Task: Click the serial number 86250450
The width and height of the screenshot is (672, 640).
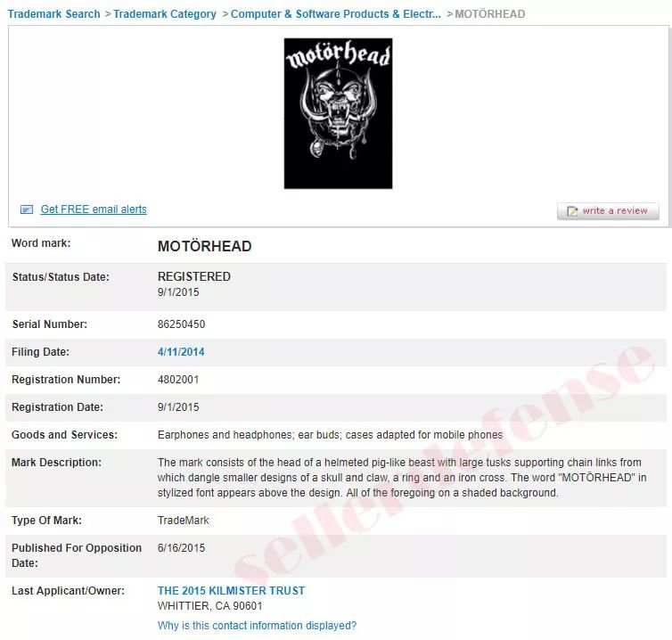Action: tap(181, 324)
